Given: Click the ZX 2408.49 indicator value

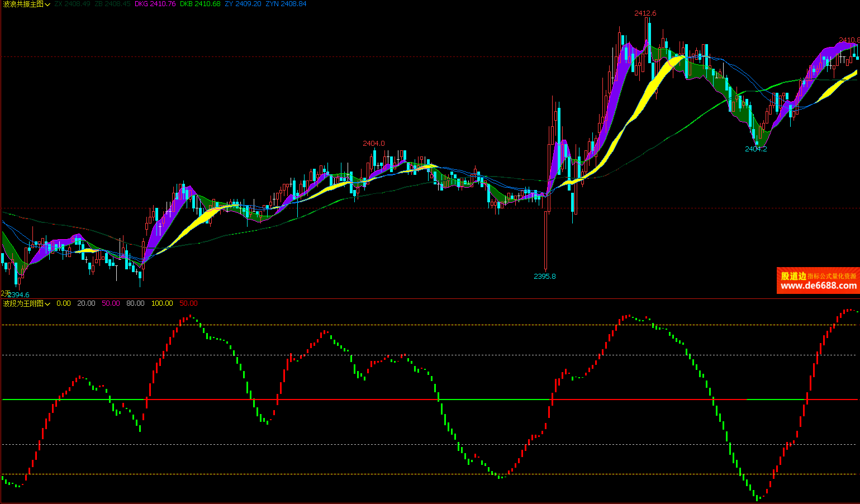Looking at the screenshot, I should point(72,4).
